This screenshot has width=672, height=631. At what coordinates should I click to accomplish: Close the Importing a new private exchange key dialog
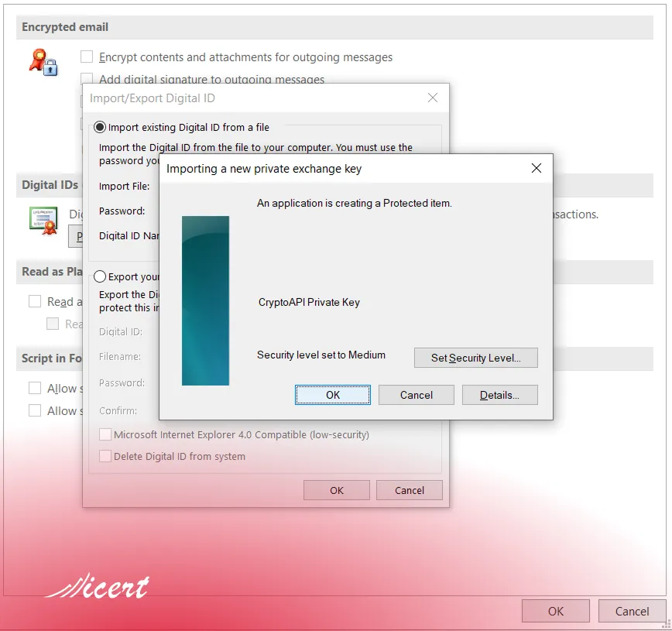[536, 168]
